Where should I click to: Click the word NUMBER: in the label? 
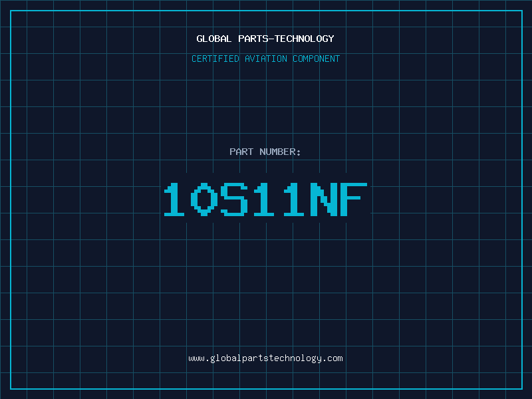(279, 152)
